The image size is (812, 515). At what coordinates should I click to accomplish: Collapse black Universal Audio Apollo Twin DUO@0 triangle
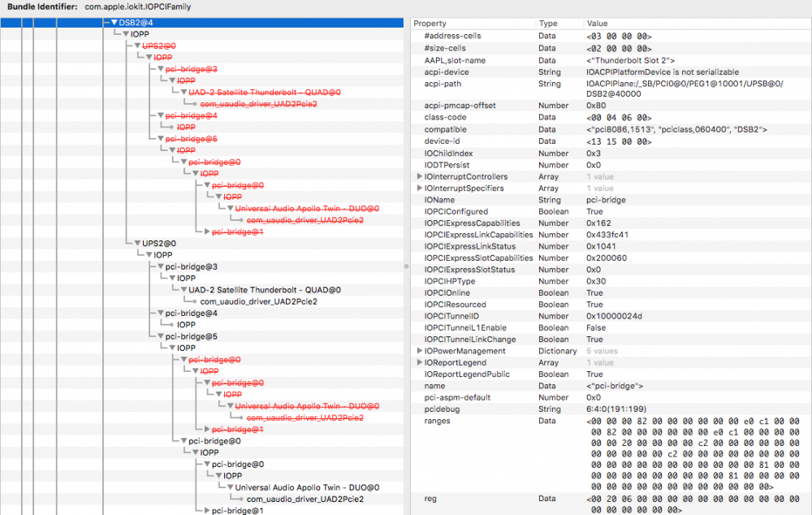(x=231, y=487)
